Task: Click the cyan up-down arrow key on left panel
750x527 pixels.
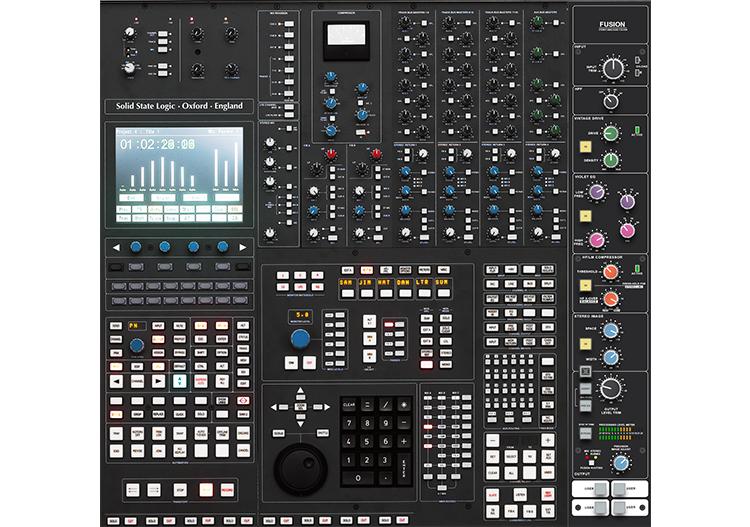Action: [179, 381]
